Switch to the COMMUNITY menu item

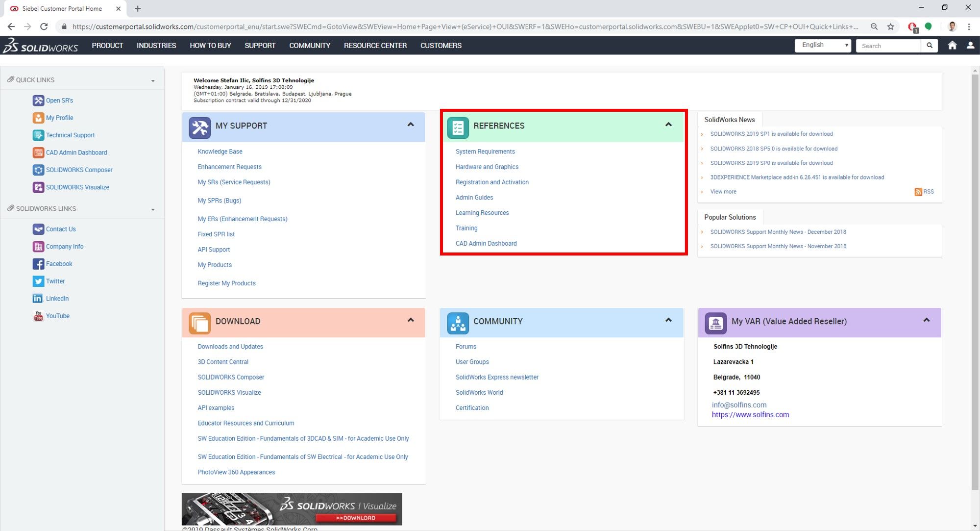click(309, 46)
